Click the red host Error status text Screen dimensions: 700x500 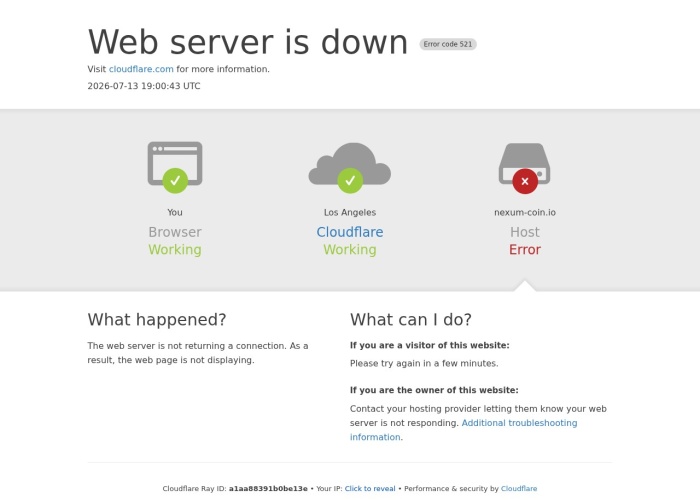point(525,250)
